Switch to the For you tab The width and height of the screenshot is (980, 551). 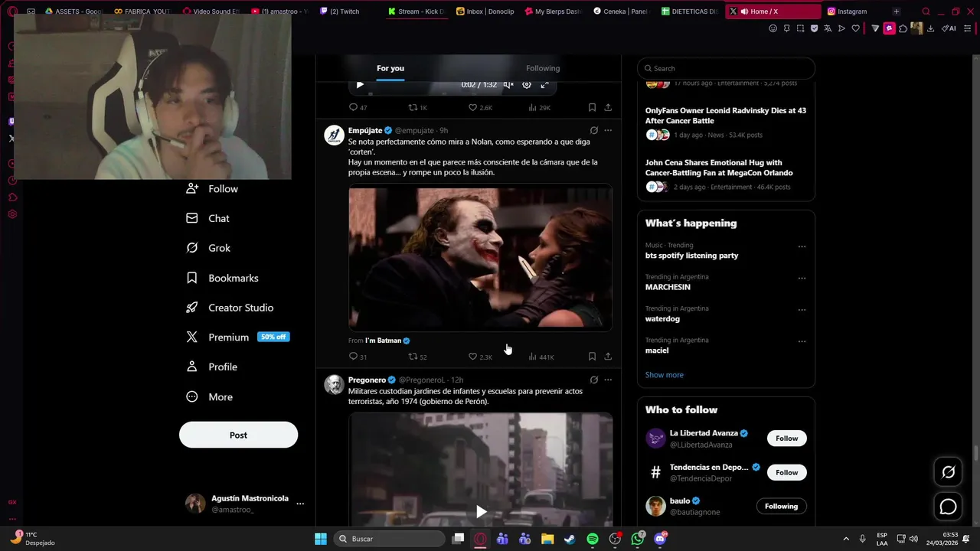point(390,68)
